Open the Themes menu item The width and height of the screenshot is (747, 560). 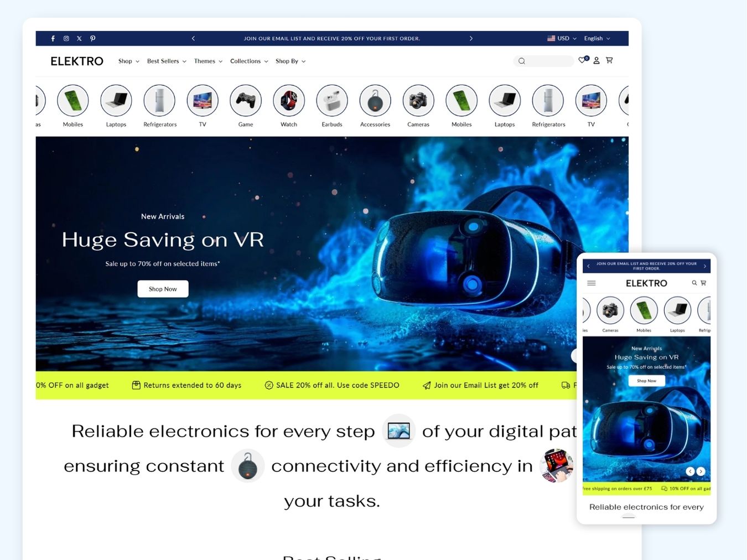(x=204, y=61)
